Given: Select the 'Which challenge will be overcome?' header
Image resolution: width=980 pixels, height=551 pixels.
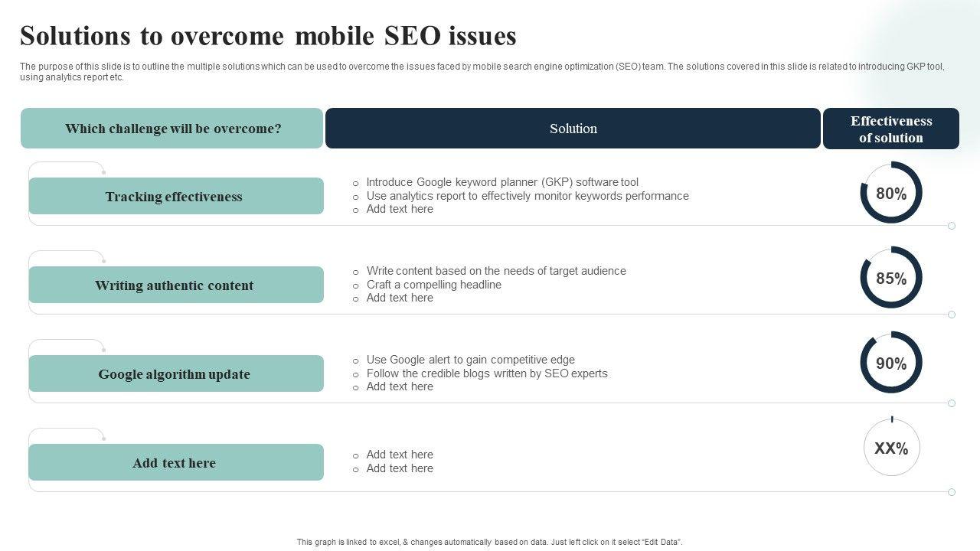Looking at the screenshot, I should click(x=172, y=129).
